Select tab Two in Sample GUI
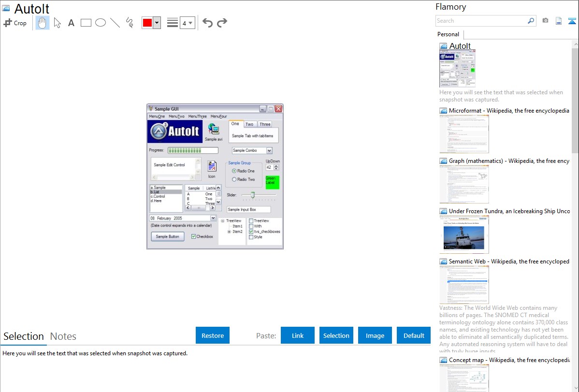Image resolution: width=579 pixels, height=392 pixels. (x=249, y=124)
